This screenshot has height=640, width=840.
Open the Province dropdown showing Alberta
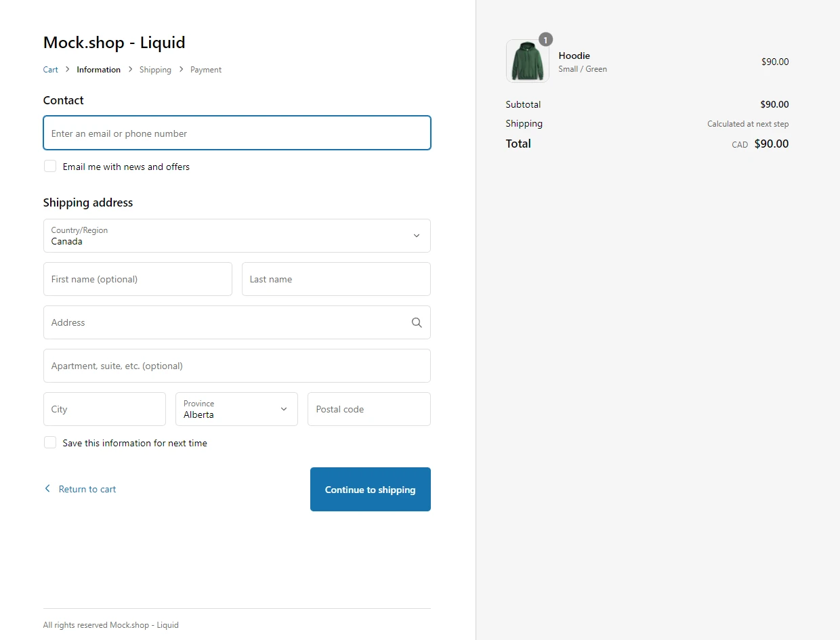pos(236,409)
